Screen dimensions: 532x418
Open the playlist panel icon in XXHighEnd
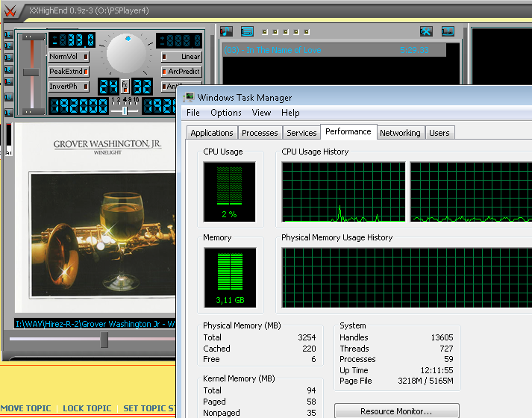(247, 31)
